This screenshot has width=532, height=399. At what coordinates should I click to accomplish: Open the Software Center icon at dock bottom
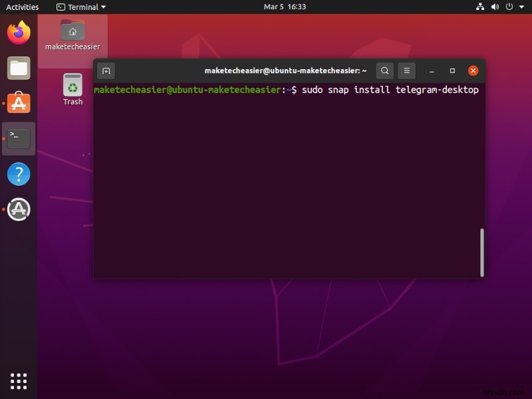(18, 209)
